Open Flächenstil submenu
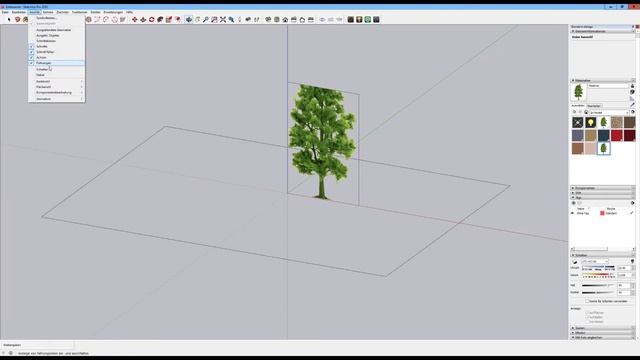 (56, 87)
